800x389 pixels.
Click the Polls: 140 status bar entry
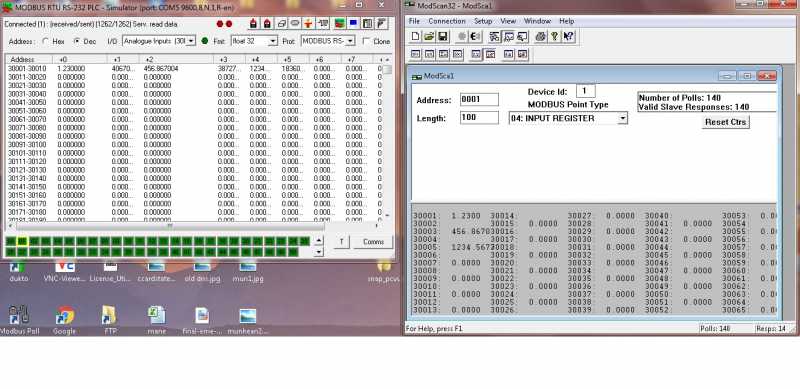[715, 329]
